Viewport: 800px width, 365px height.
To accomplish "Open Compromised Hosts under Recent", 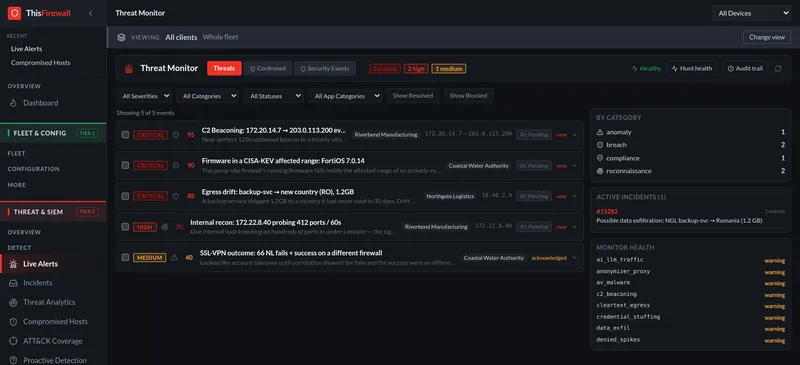I will (x=41, y=63).
